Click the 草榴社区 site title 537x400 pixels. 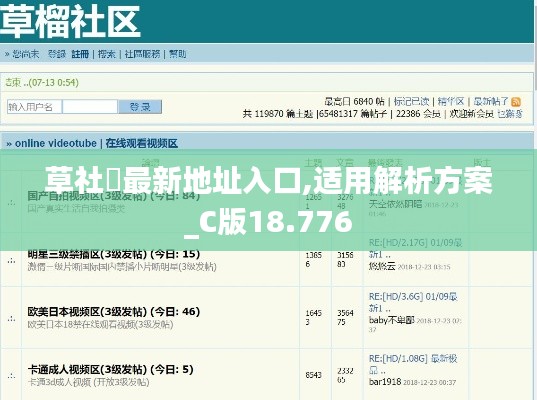(70, 21)
